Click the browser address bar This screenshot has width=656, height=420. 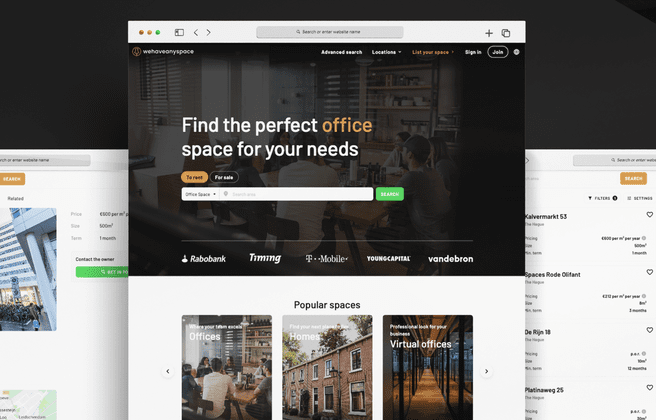(x=330, y=32)
